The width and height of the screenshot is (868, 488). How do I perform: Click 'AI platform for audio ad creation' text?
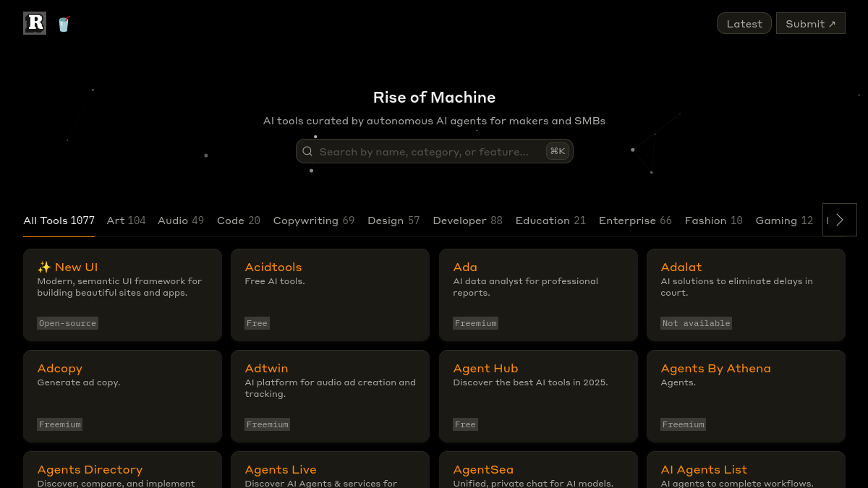click(x=330, y=388)
